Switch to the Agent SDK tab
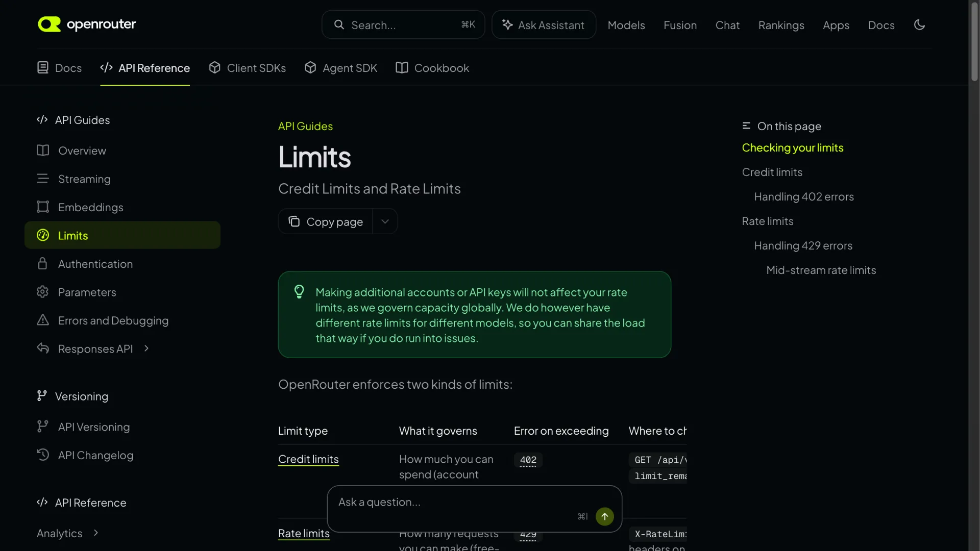Screen dimensions: 980x551 pyautogui.click(x=341, y=68)
